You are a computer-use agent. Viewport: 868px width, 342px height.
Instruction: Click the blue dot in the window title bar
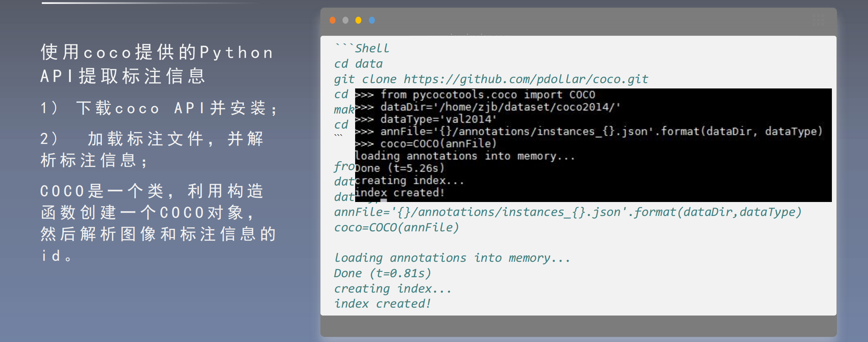click(x=372, y=20)
